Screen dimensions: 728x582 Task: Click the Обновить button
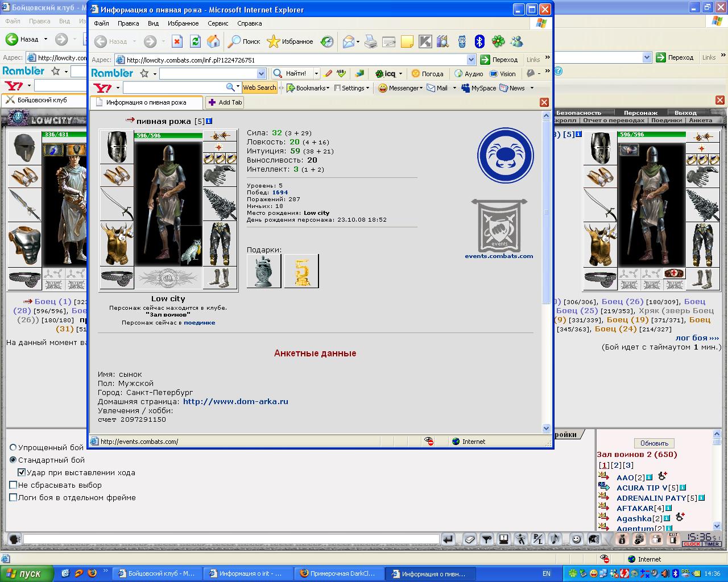pos(654,443)
